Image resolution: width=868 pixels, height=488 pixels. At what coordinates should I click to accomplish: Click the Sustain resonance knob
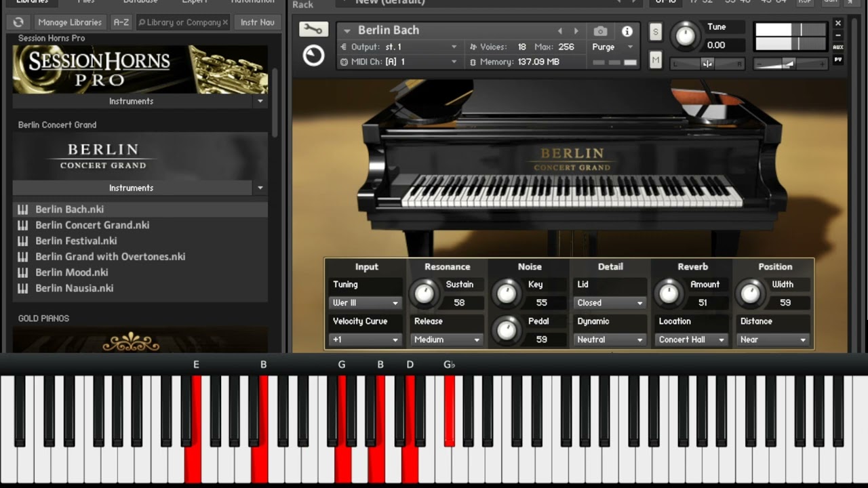click(425, 293)
